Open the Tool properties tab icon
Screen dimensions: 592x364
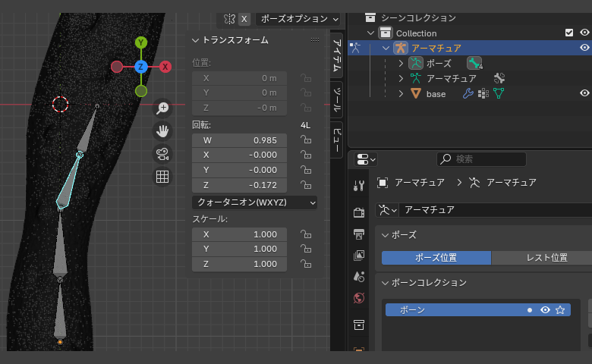pos(359,185)
